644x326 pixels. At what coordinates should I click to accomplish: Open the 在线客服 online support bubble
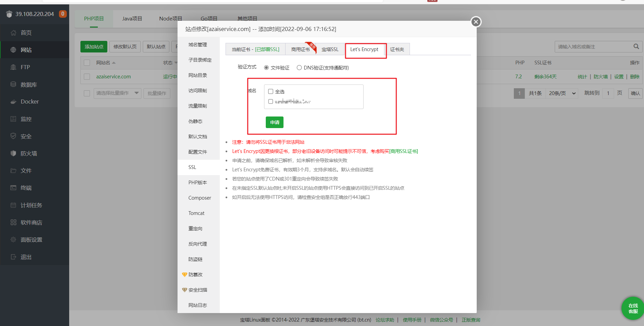tap(633, 308)
